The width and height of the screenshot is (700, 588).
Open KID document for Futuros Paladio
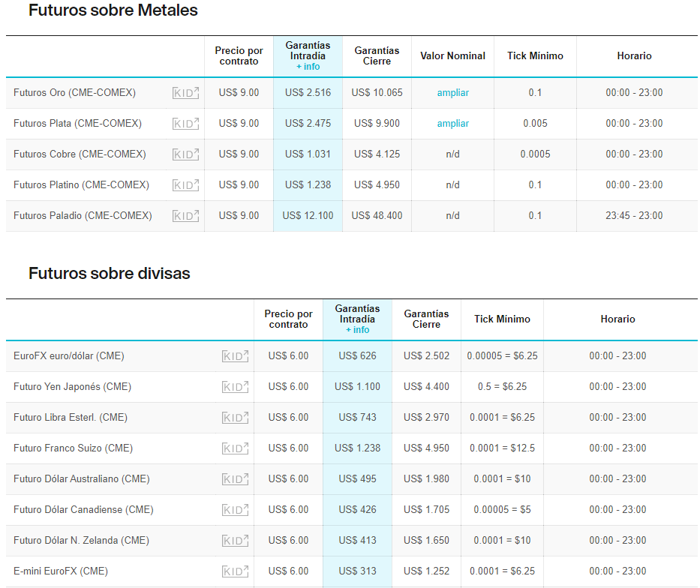pyautogui.click(x=185, y=216)
